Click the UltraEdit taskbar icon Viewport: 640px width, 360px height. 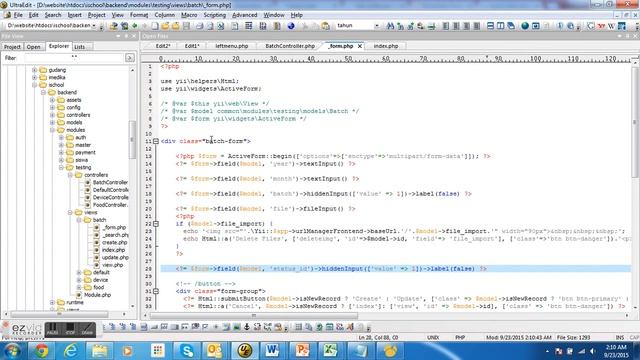pos(244,351)
